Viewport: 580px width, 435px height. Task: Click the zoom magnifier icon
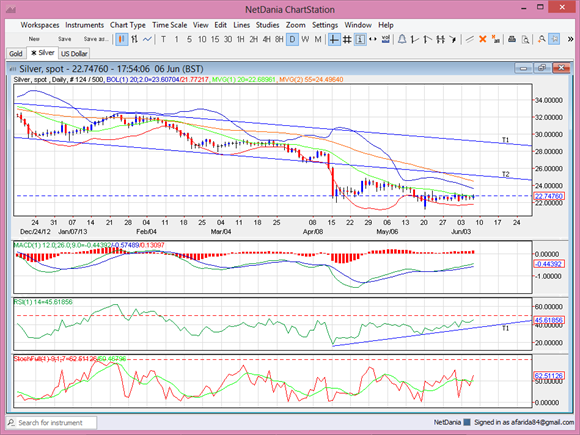(x=542, y=39)
